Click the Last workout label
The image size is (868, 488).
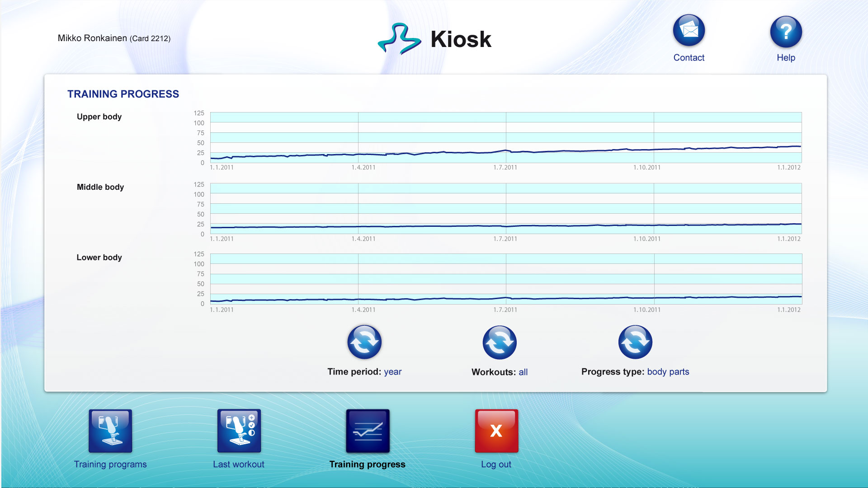pyautogui.click(x=239, y=465)
